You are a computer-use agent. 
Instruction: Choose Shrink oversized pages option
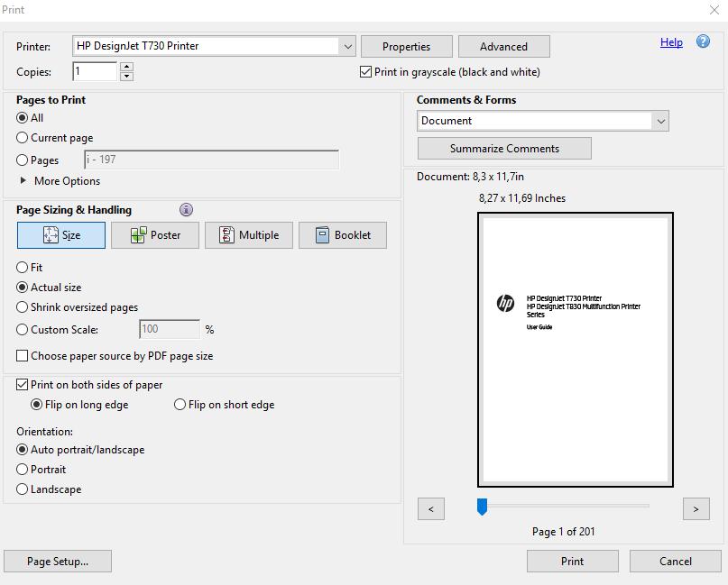tap(22, 307)
